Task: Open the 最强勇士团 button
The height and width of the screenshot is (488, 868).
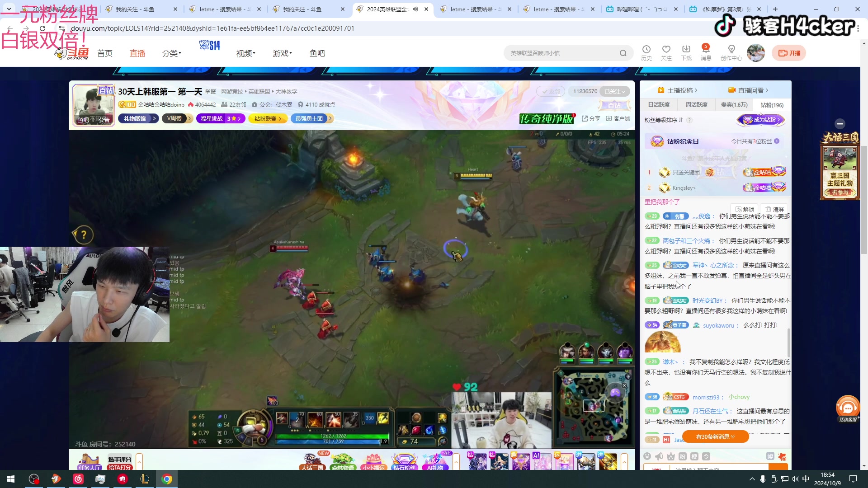Action: point(311,118)
